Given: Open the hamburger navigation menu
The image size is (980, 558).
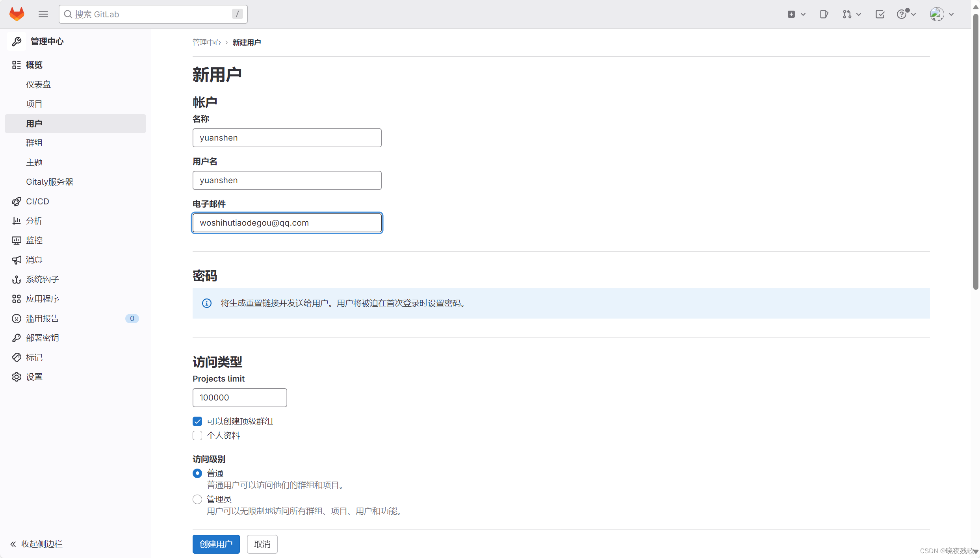Looking at the screenshot, I should click(43, 14).
